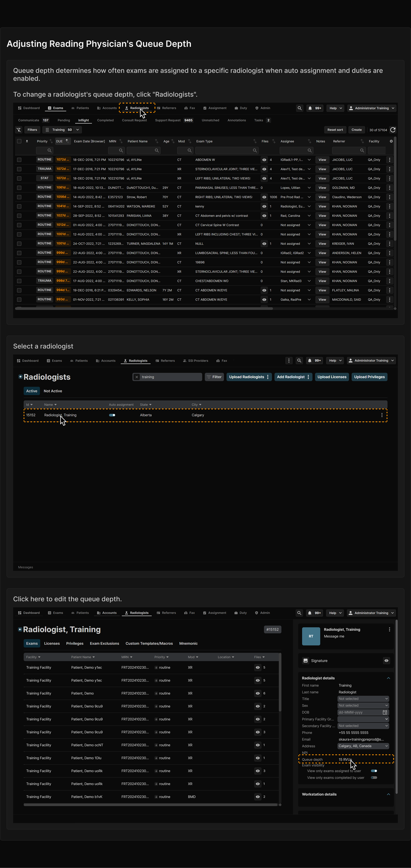Click the search icon in the MRN column filter

[x=121, y=151]
